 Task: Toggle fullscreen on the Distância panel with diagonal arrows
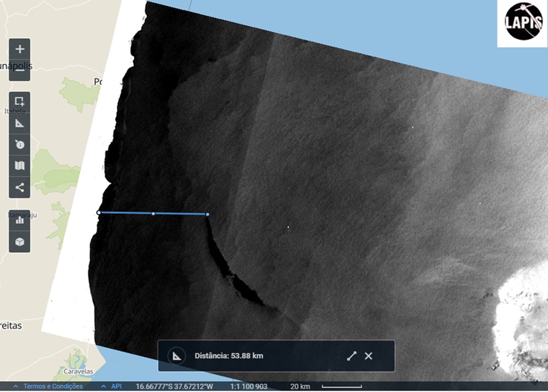click(352, 356)
